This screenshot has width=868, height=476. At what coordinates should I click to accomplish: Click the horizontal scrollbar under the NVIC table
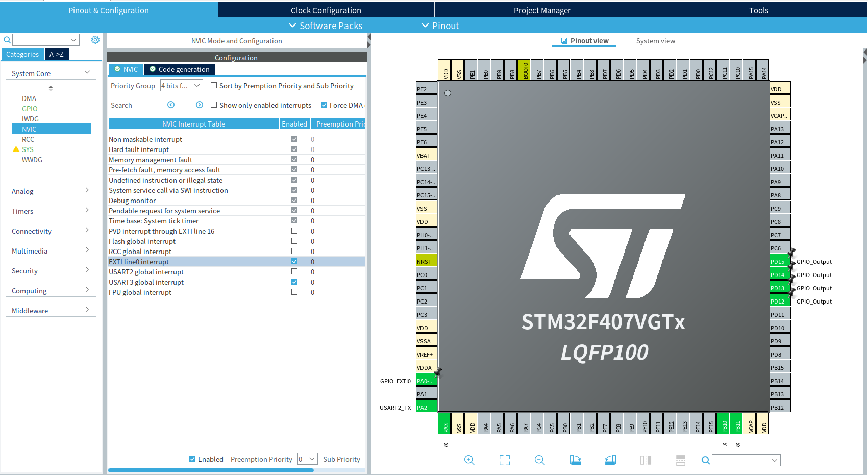pos(211,470)
